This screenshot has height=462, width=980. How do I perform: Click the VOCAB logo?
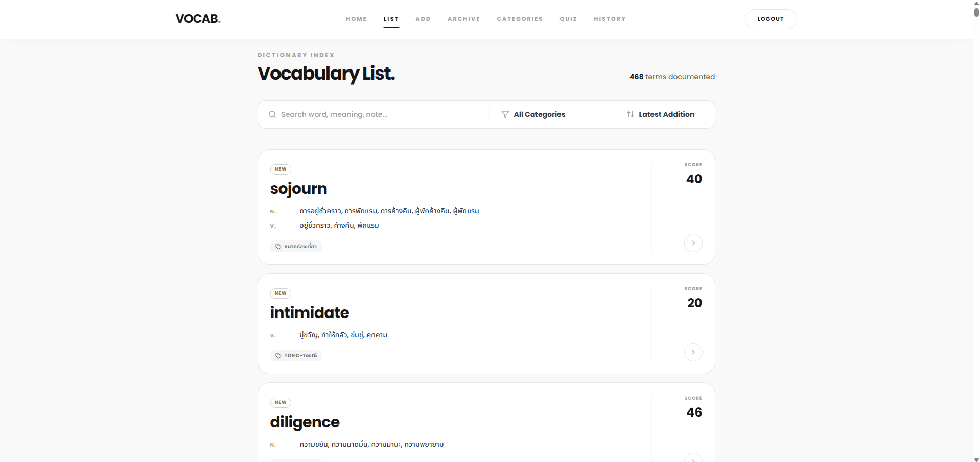[x=198, y=19]
